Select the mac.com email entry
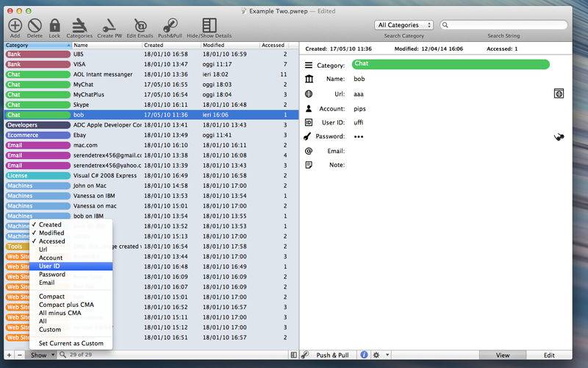 151,145
